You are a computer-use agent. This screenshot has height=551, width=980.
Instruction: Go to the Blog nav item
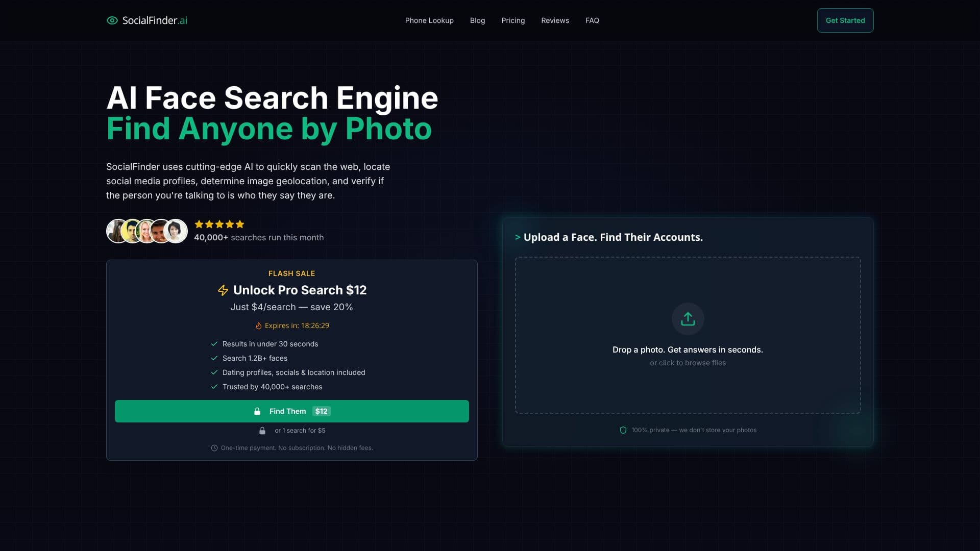[477, 20]
